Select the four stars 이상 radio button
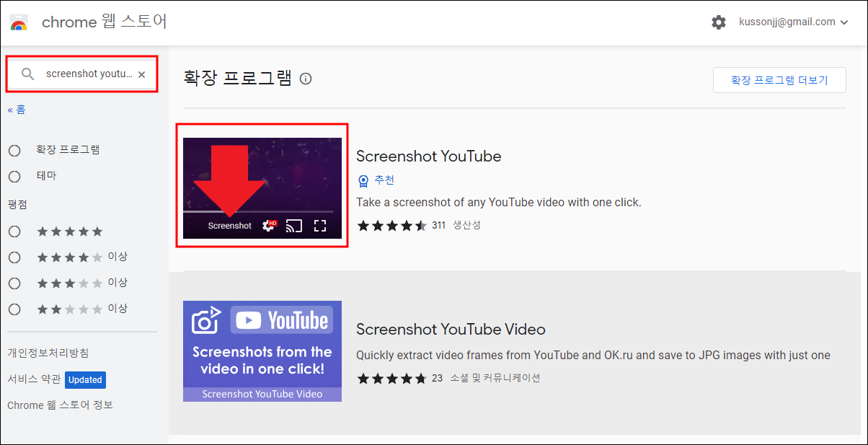 pos(14,257)
